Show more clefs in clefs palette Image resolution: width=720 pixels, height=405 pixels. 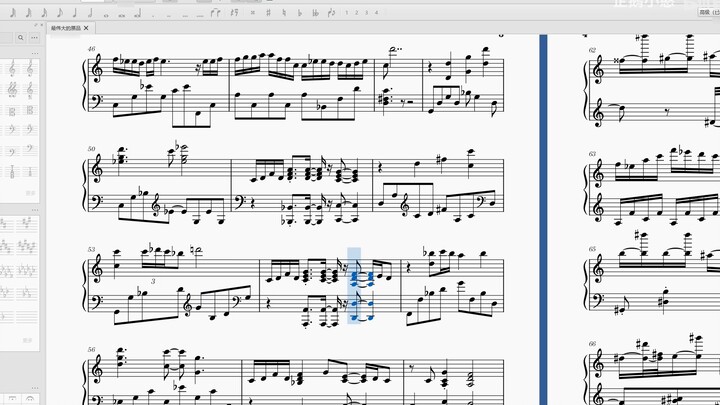pyautogui.click(x=30, y=193)
